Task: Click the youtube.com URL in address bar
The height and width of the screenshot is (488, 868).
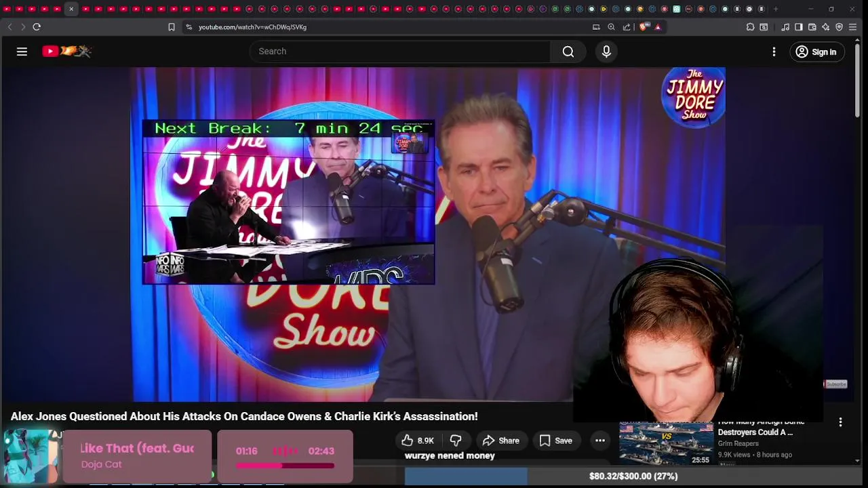Action: [x=252, y=27]
